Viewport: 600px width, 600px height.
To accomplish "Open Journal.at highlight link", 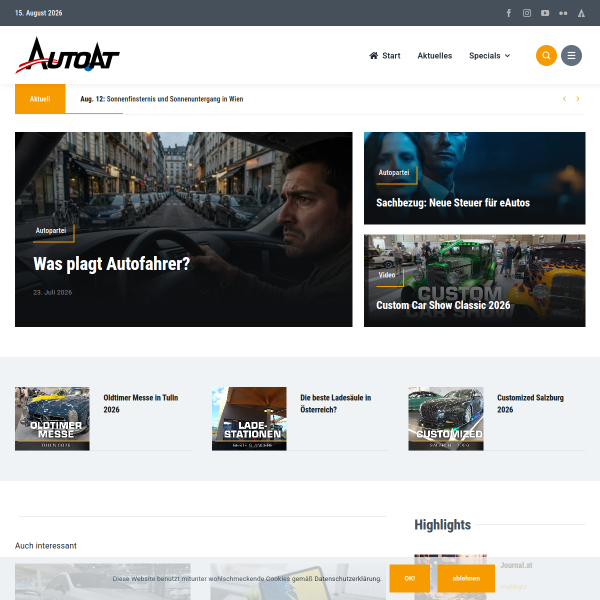I will point(516,565).
